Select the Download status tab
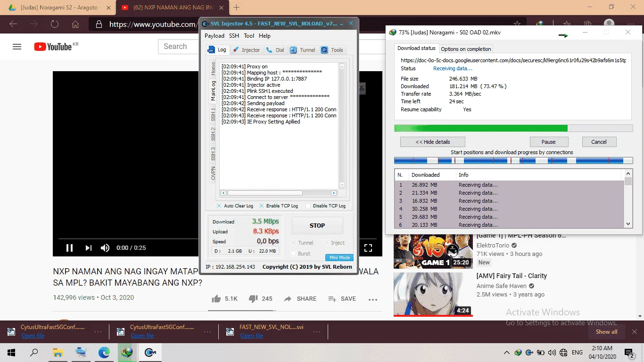This screenshot has height=362, width=644. [416, 48]
